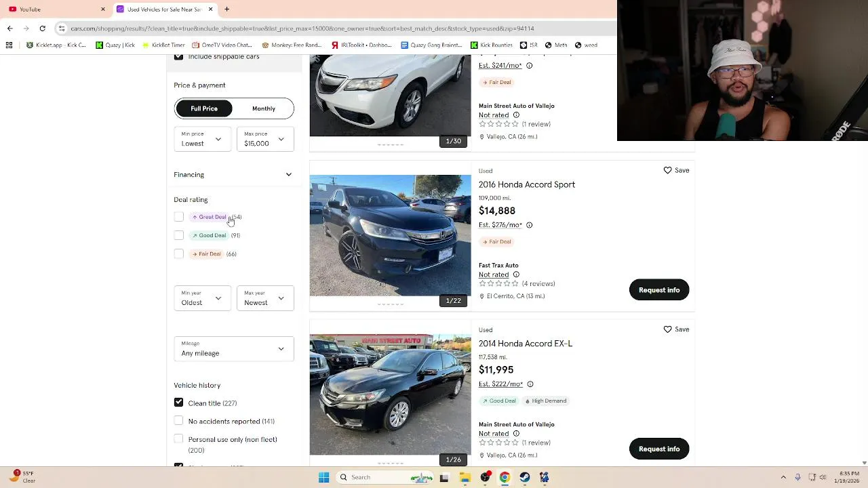Open the Max price $15,000 dropdown
The width and height of the screenshot is (868, 488).
265,139
